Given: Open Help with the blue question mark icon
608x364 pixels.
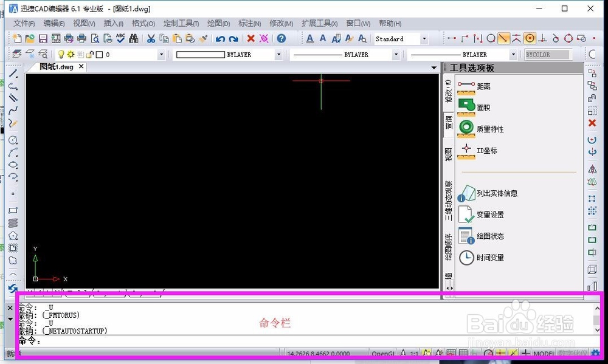Looking at the screenshot, I should click(282, 38).
